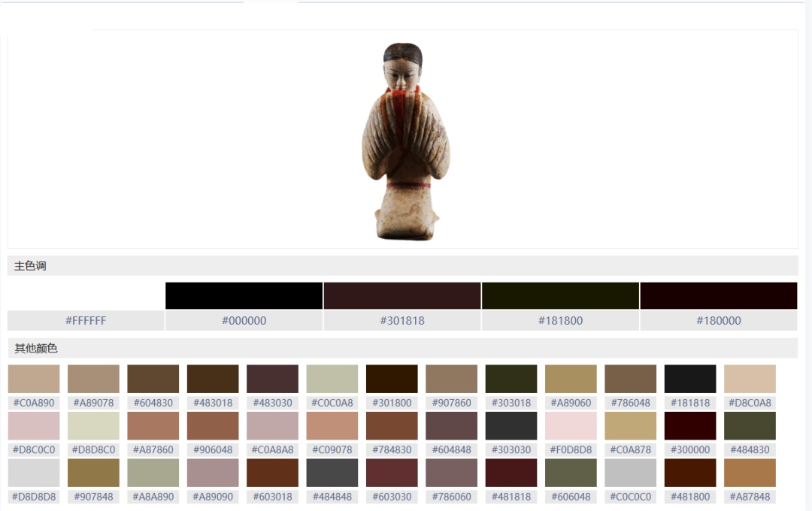Select the tan #C0A890 swatch
This screenshot has height=511, width=812.
point(34,379)
